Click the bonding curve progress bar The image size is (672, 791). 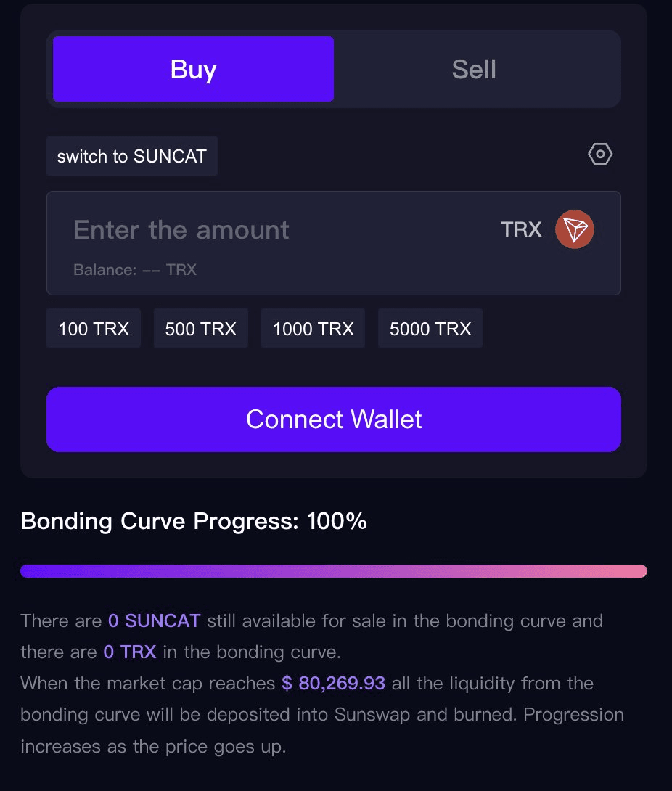(x=334, y=571)
